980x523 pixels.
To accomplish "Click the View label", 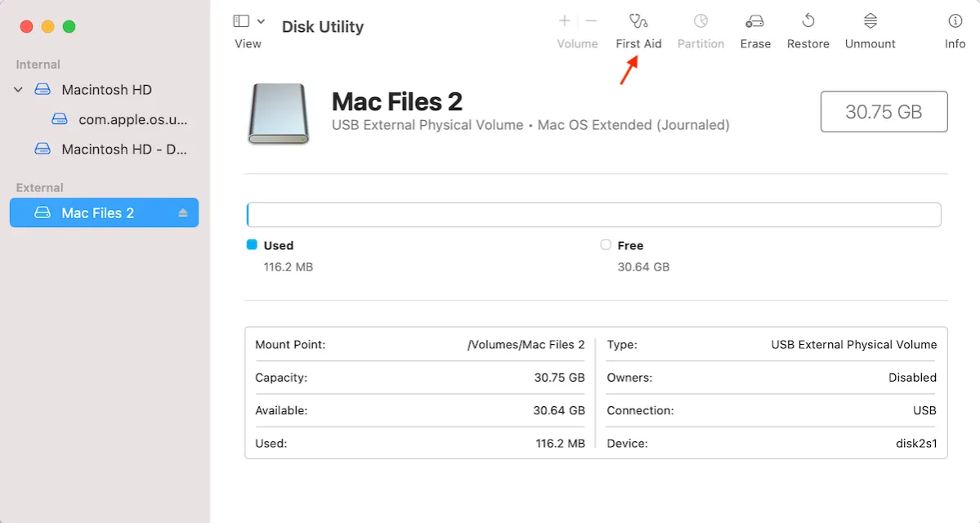I will tap(248, 44).
